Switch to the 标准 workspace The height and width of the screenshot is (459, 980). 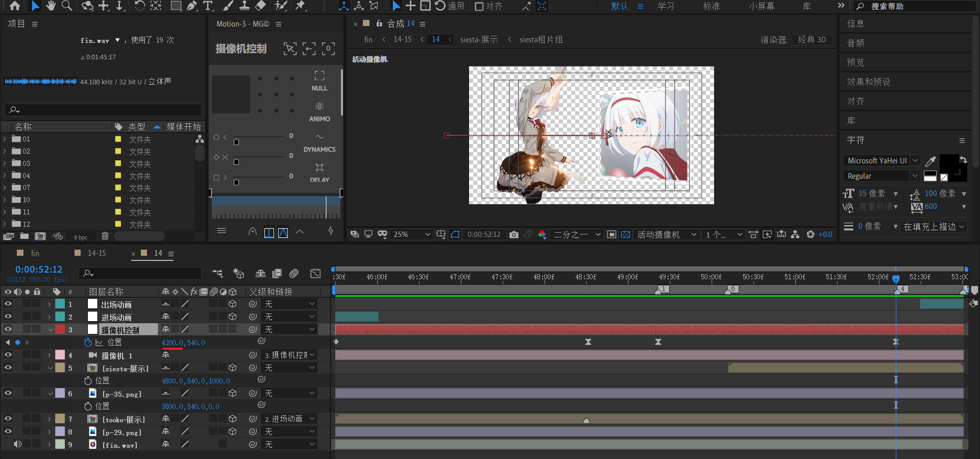[711, 6]
